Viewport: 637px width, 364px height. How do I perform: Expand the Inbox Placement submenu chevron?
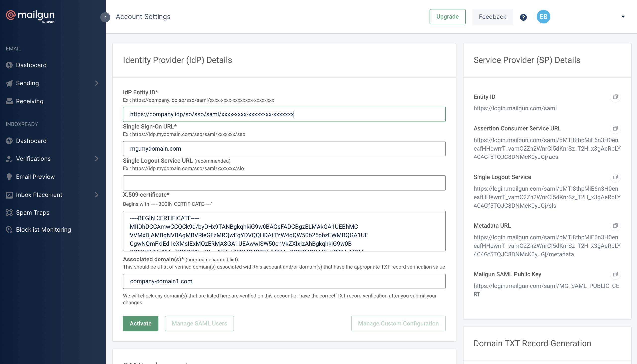(x=97, y=195)
